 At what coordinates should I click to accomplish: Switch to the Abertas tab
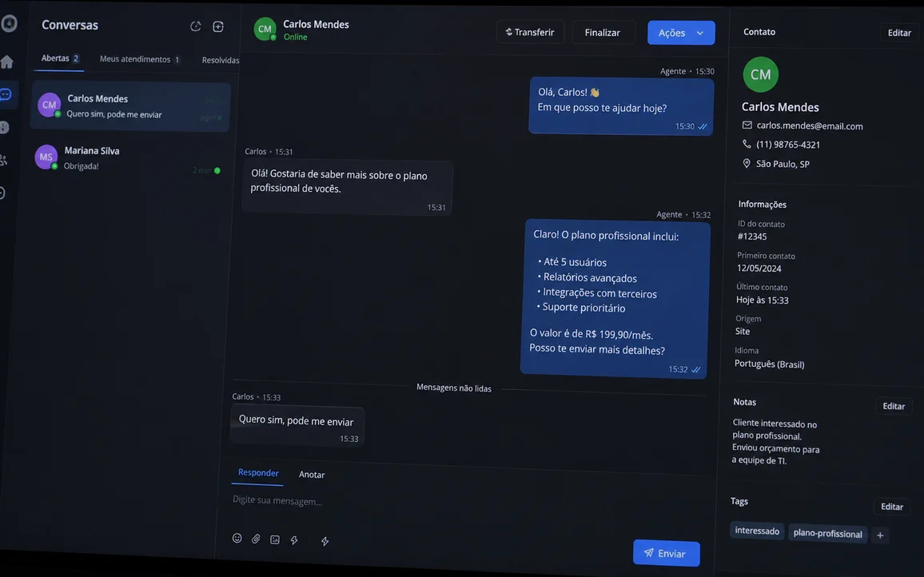point(59,58)
